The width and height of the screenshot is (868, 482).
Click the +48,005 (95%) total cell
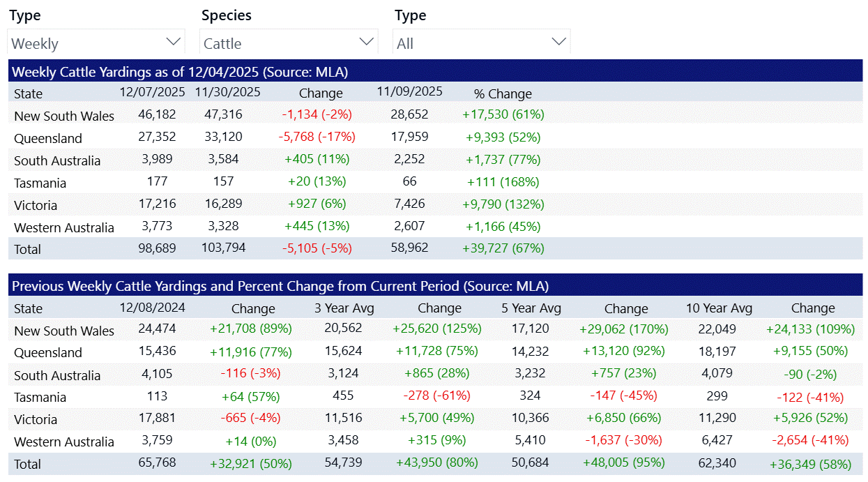pos(624,462)
